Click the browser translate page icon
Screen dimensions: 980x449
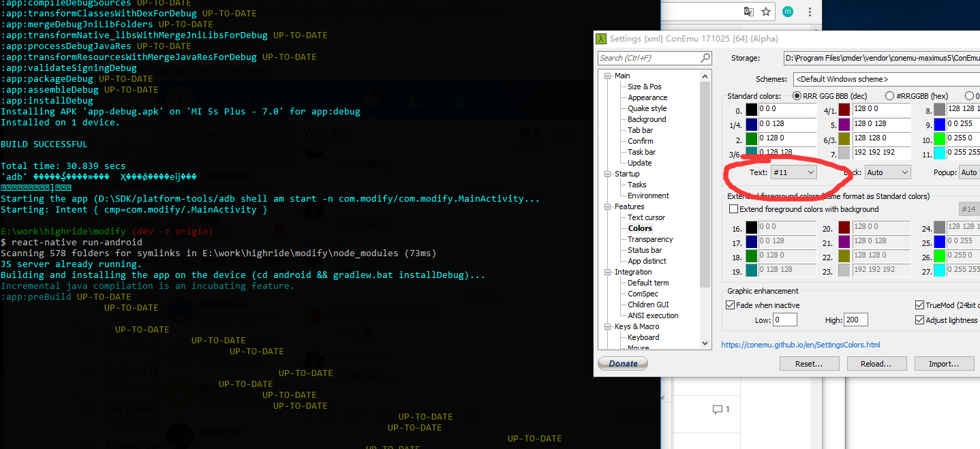point(749,12)
